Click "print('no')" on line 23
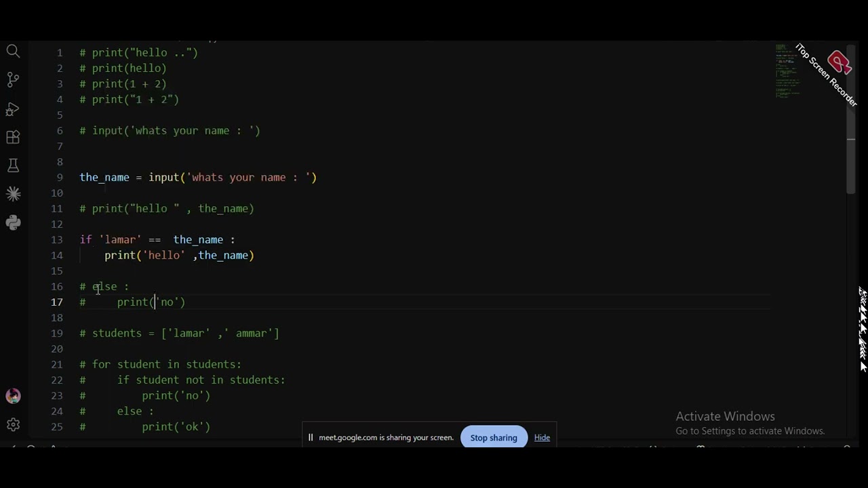Screen dimensions: 868x488 [176, 395]
